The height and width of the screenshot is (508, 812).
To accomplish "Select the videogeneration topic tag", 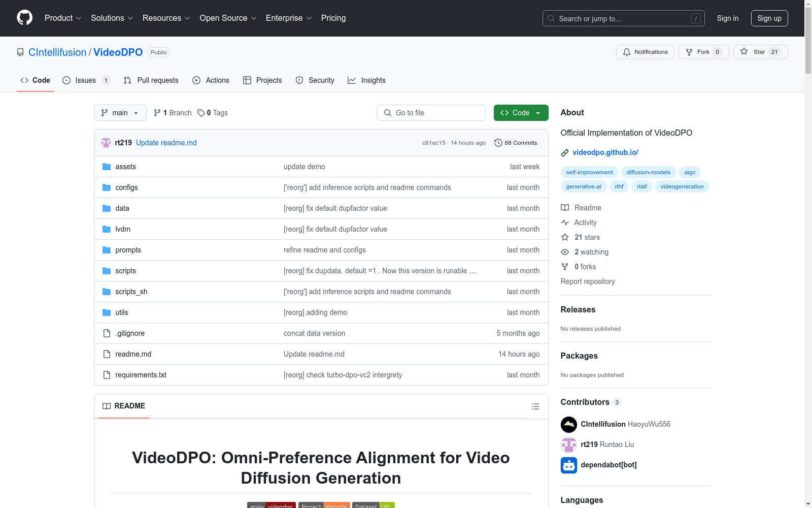I will tap(682, 186).
